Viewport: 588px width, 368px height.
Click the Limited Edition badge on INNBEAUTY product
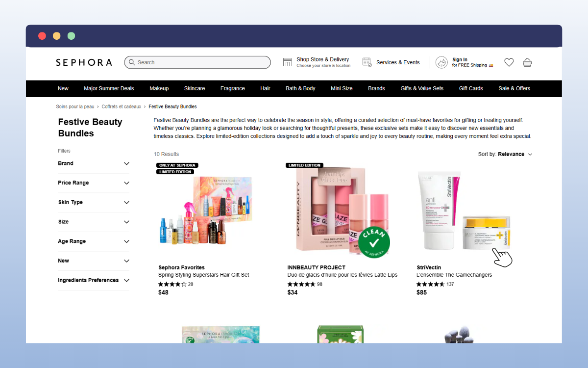tap(304, 165)
